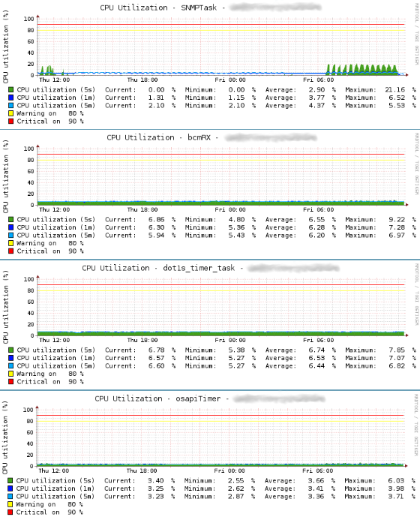This screenshot has height=520, width=420.
Task: Click yellow Warning swatch in osapiTimer legend
Action: click(10, 504)
